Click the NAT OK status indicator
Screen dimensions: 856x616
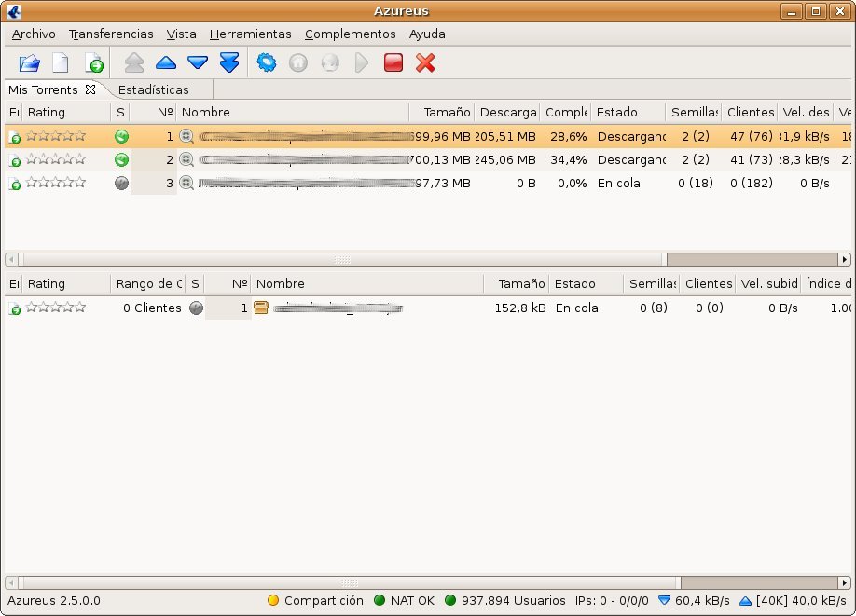click(x=404, y=601)
